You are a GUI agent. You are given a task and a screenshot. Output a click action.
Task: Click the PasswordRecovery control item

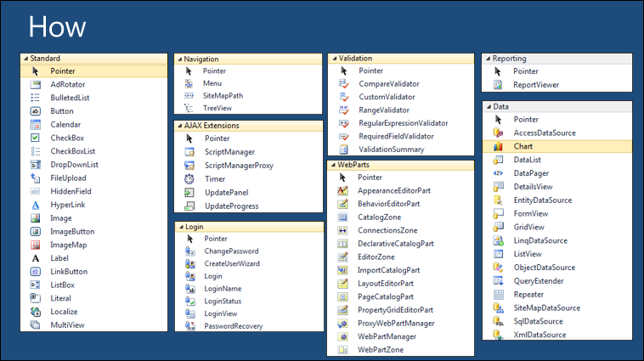(x=234, y=326)
